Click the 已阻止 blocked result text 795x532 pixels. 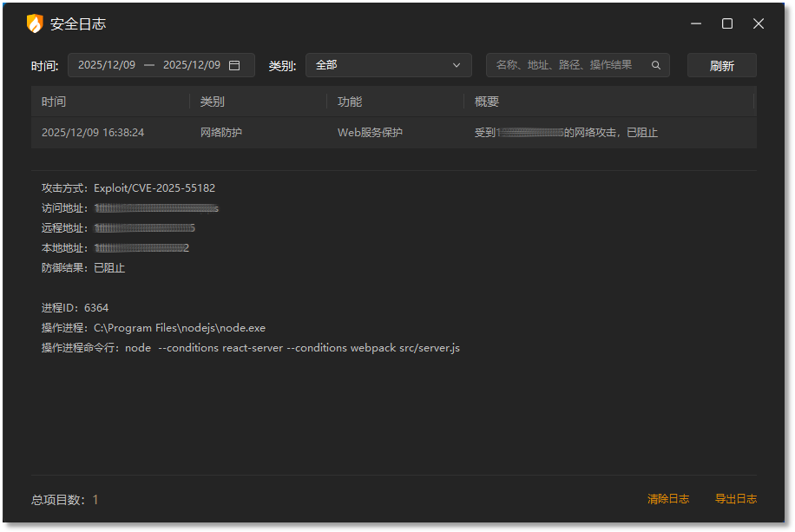pos(109,267)
